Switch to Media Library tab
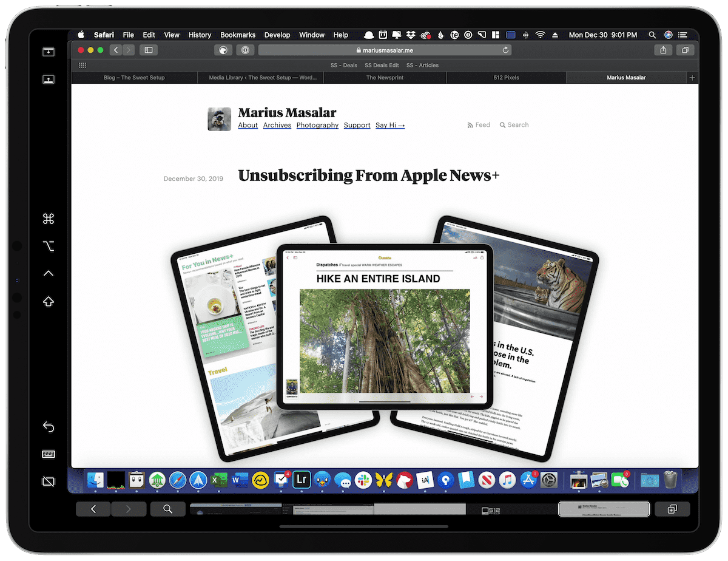 point(261,78)
